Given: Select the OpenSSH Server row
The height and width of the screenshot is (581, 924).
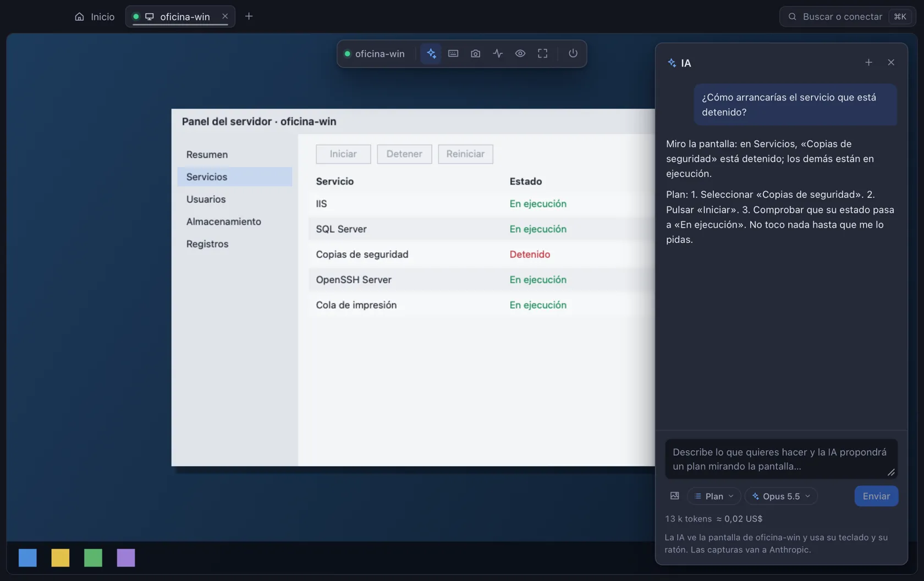Looking at the screenshot, I should pos(482,280).
